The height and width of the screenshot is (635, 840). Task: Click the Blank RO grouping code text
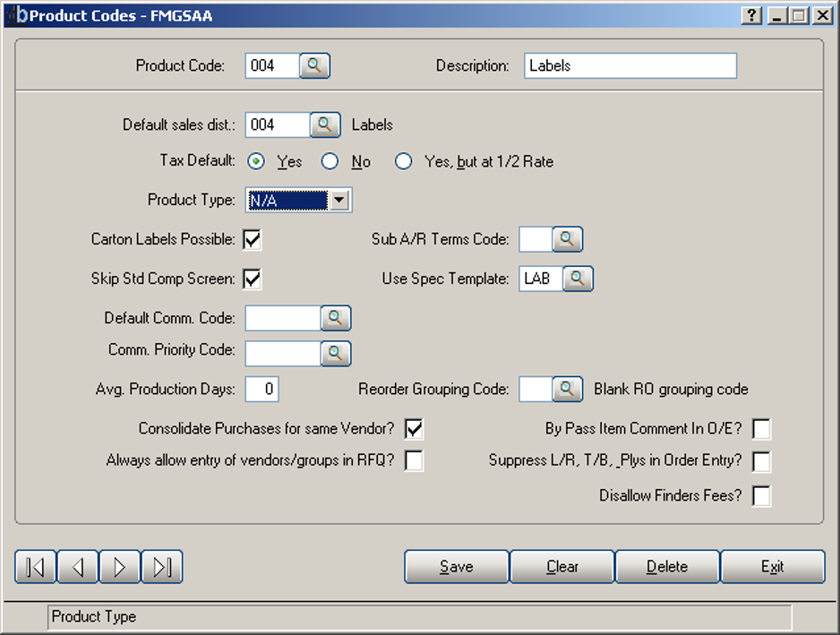(672, 389)
